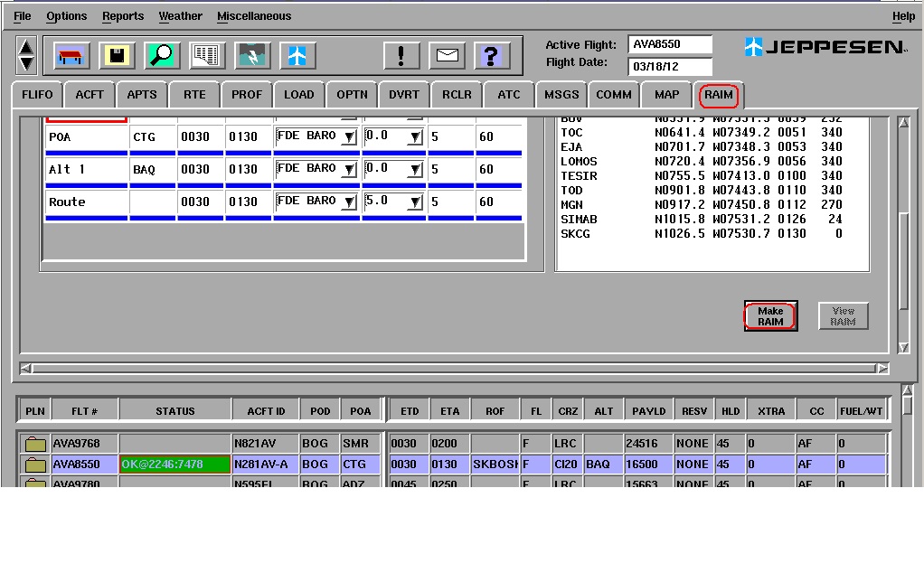Open the weather information icon

pyautogui.click(x=251, y=55)
